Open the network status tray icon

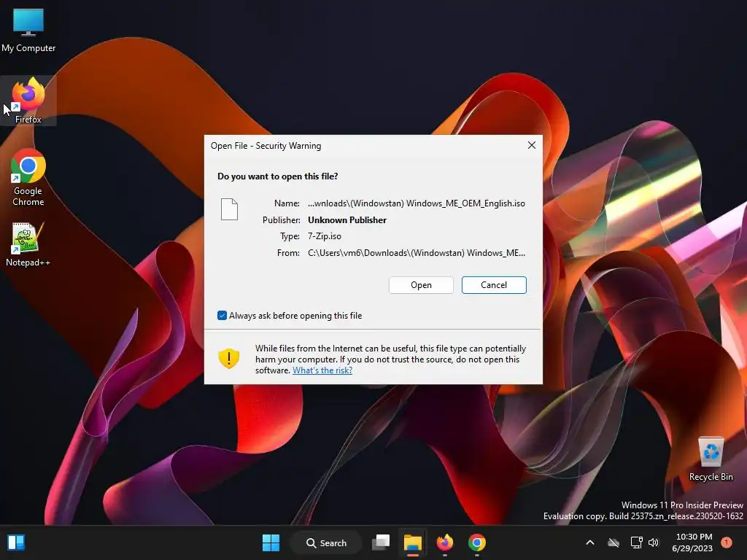click(636, 542)
